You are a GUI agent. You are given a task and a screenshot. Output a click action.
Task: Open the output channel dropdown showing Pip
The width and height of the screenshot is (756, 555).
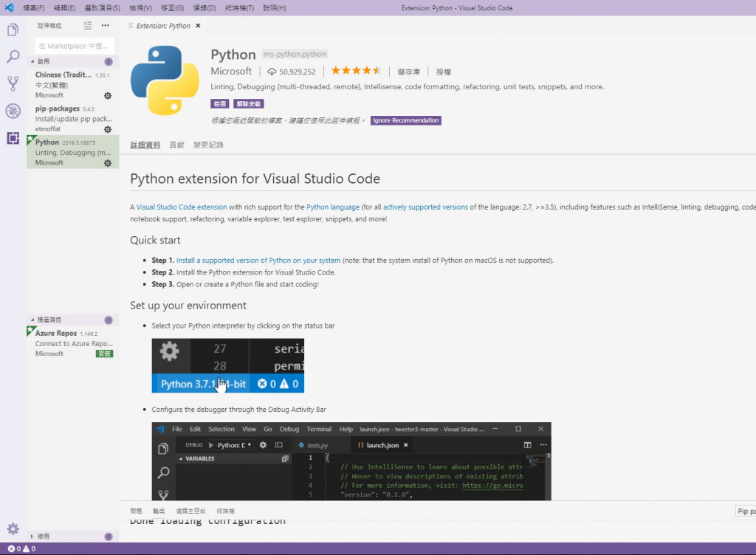click(x=745, y=511)
